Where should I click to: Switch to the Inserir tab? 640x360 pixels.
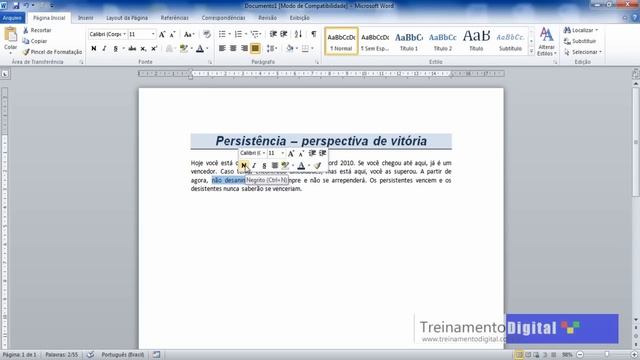point(86,18)
